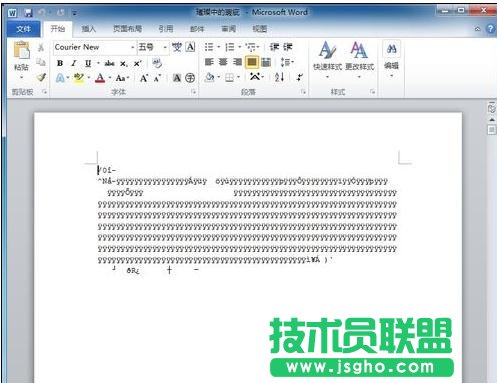Toggle distributed alignment

pyautogui.click(x=266, y=62)
